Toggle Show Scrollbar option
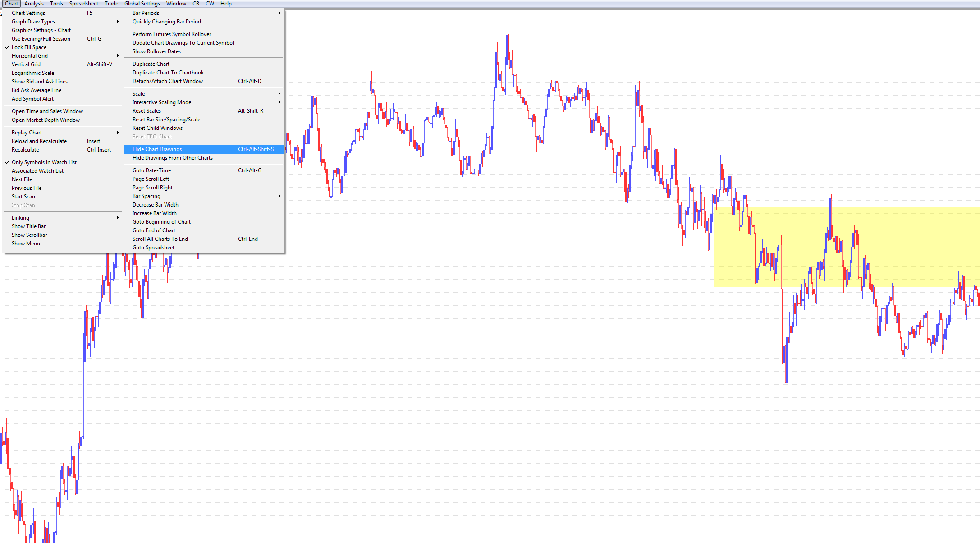This screenshot has width=980, height=543. 29,235
